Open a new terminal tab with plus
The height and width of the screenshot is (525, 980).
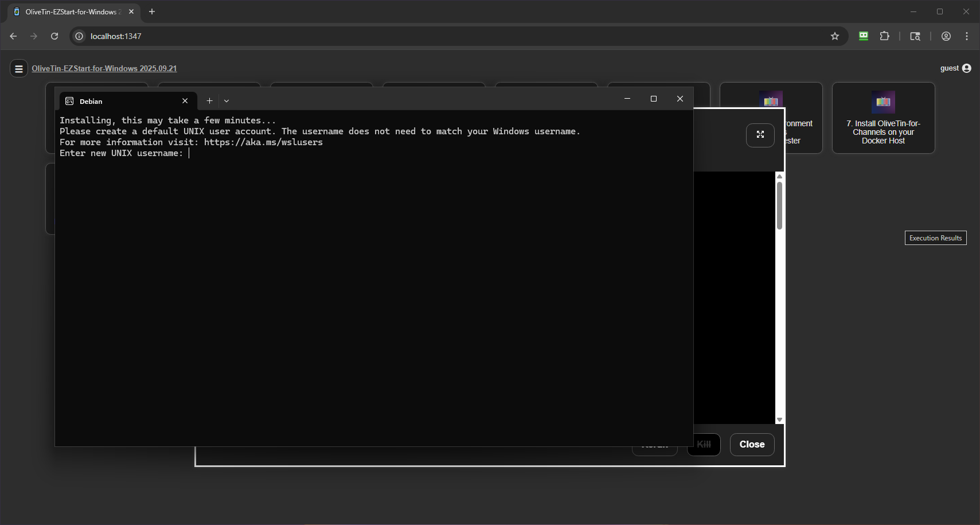coord(209,101)
